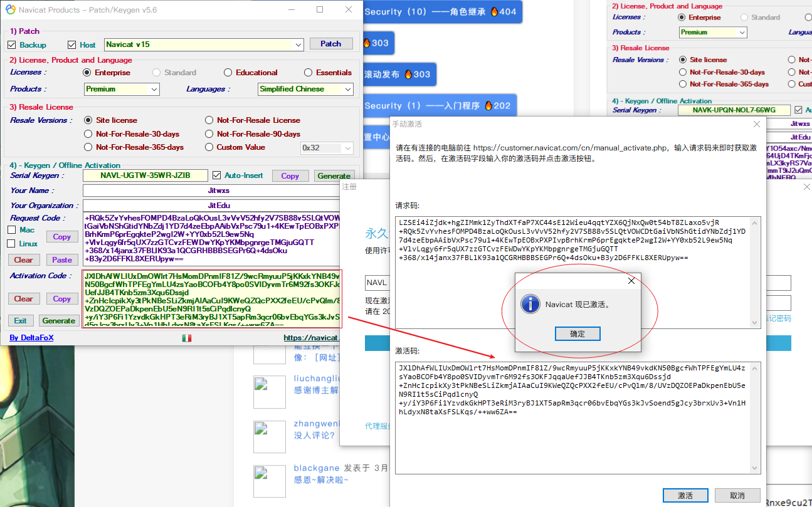Click the 请求码 box vertical scrollbar
The height and width of the screenshot is (507, 812).
point(756,271)
